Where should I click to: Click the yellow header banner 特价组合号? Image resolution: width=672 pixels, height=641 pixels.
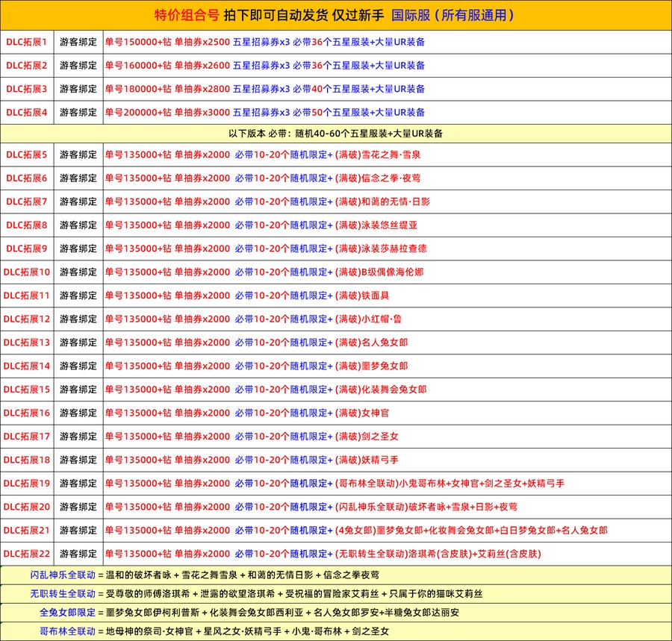pyautogui.click(x=335, y=15)
